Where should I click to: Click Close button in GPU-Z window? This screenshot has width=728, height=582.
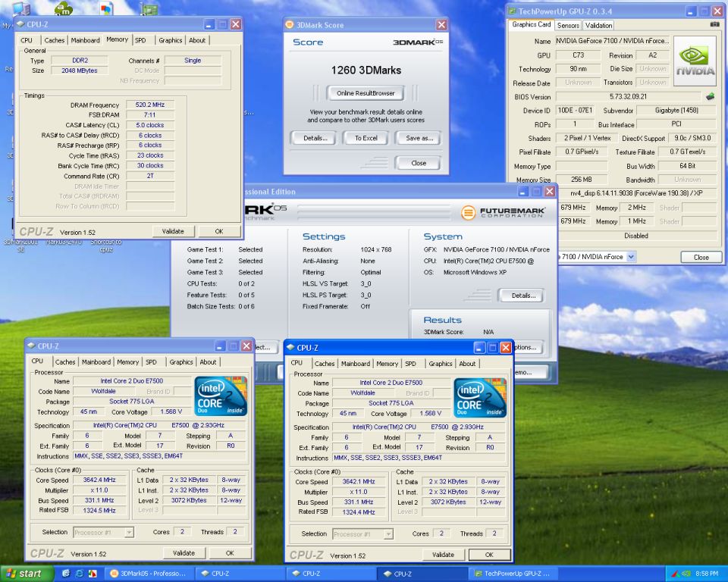[x=701, y=257]
